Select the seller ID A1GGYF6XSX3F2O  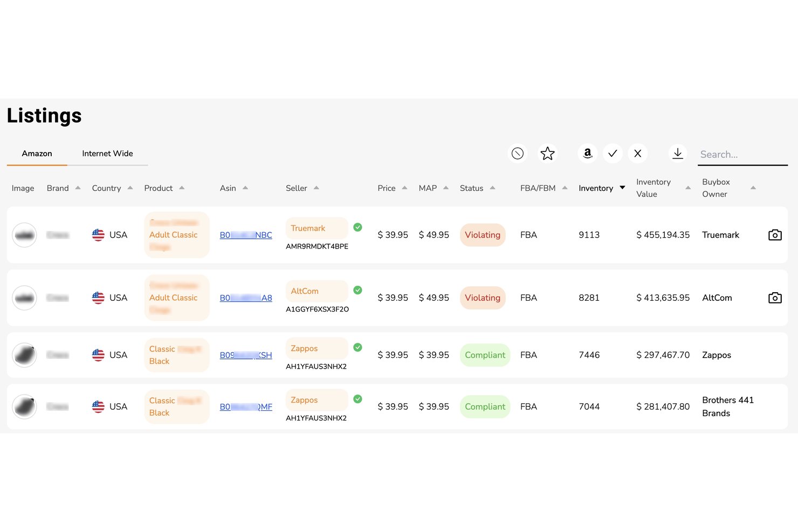(317, 309)
